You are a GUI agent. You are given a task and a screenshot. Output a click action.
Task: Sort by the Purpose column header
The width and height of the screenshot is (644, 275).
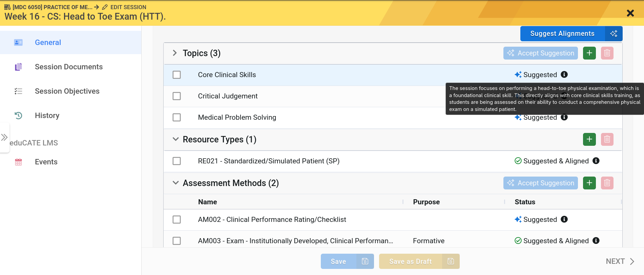click(x=426, y=202)
